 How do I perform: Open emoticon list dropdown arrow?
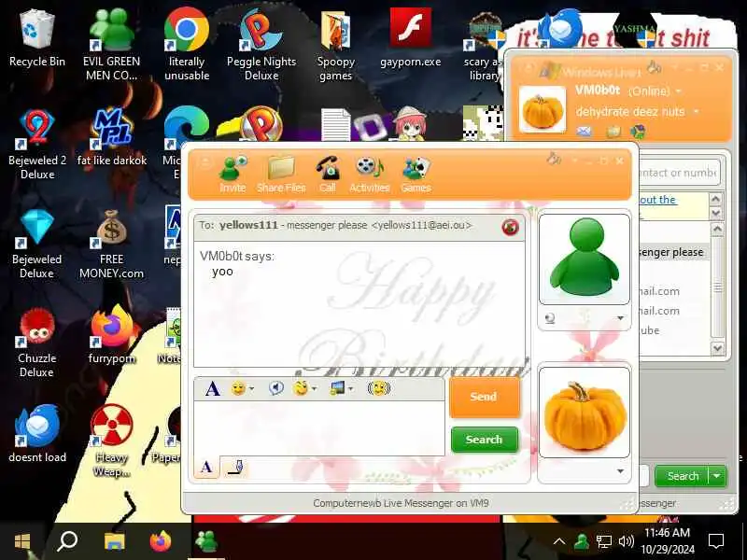point(251,389)
